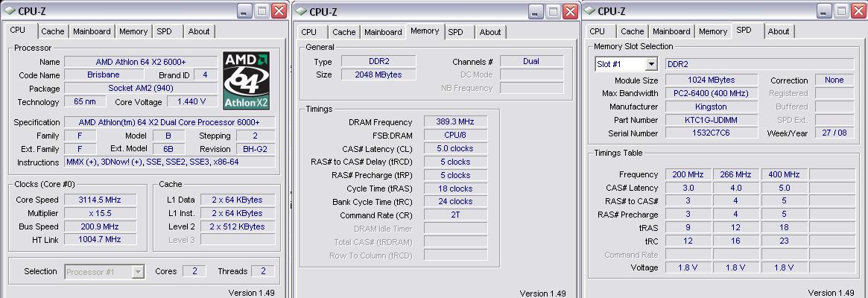Close the right CPU-Z window
This screenshot has height=298, width=868.
click(858, 10)
